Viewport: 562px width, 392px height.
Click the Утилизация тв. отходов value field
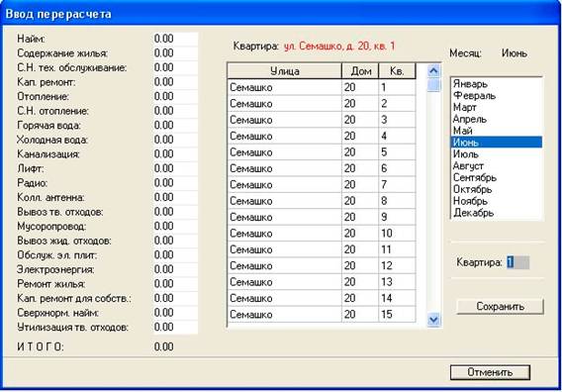tap(175, 327)
